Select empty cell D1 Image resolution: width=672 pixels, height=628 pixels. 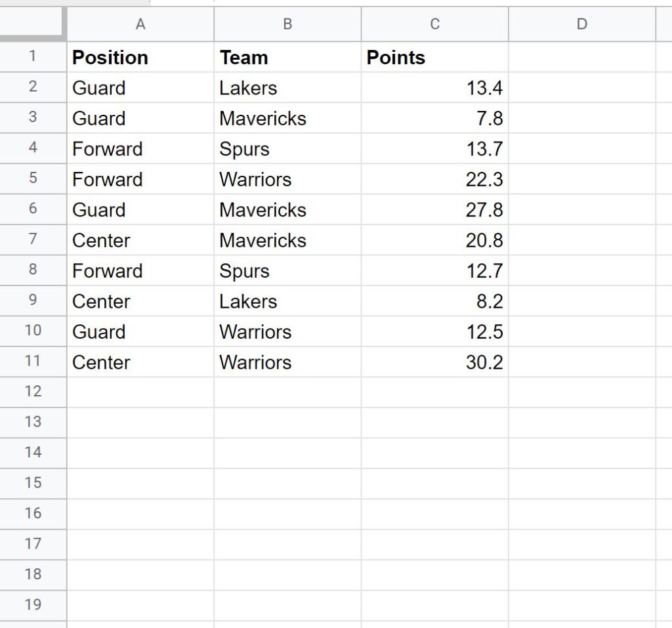(581, 58)
